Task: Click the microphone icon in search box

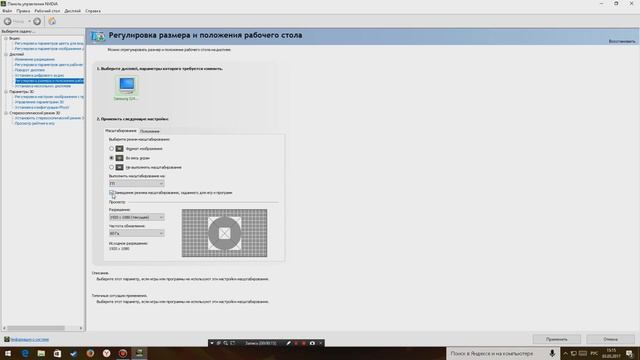Action: (x=552, y=353)
